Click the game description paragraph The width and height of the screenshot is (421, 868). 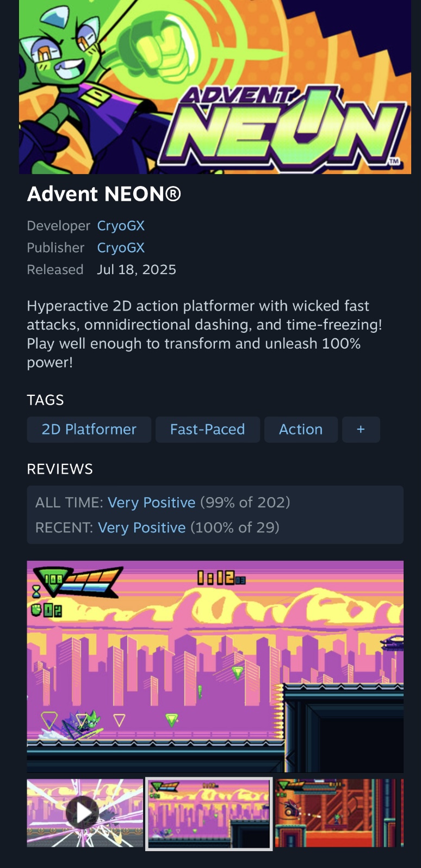point(205,334)
